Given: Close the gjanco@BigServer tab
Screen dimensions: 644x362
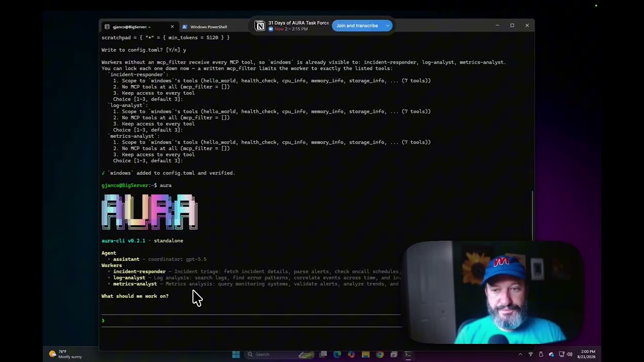Looking at the screenshot, I should (x=172, y=27).
